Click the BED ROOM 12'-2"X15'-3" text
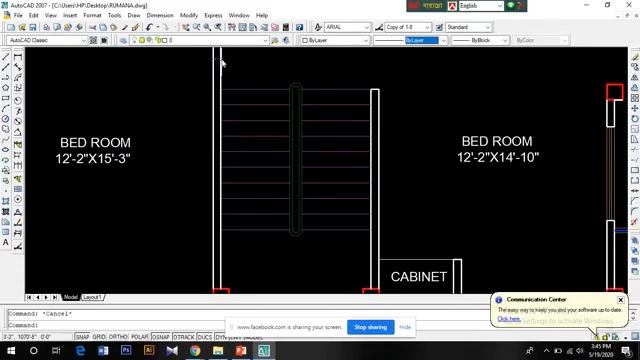The image size is (640, 360). 93,151
